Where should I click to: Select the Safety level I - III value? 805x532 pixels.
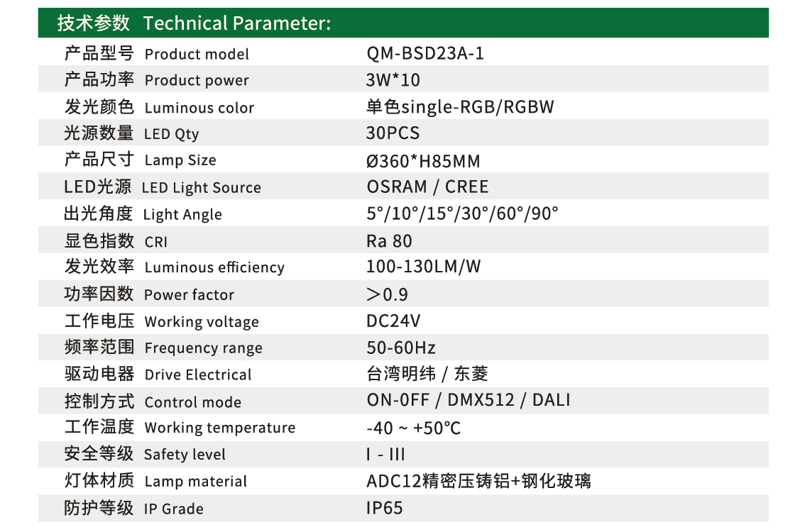pos(385,455)
